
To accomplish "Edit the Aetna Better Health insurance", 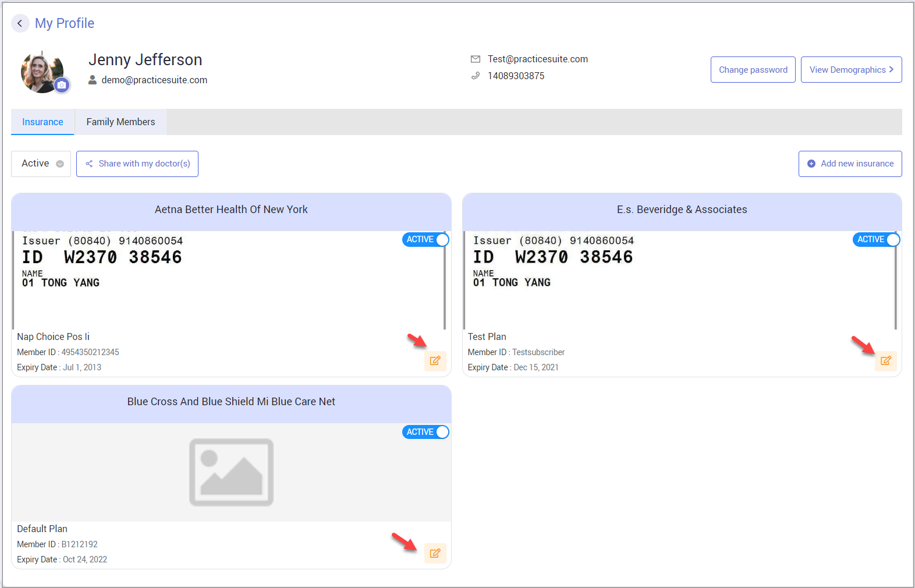I will [x=435, y=361].
